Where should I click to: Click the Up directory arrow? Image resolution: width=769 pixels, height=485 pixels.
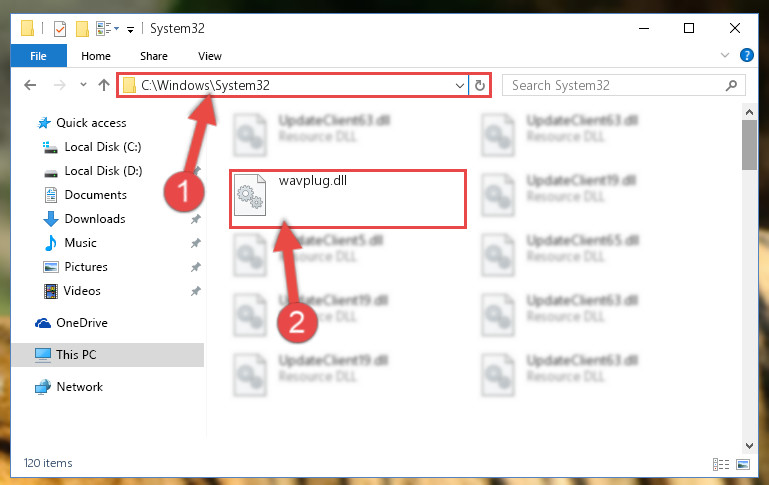(x=103, y=85)
